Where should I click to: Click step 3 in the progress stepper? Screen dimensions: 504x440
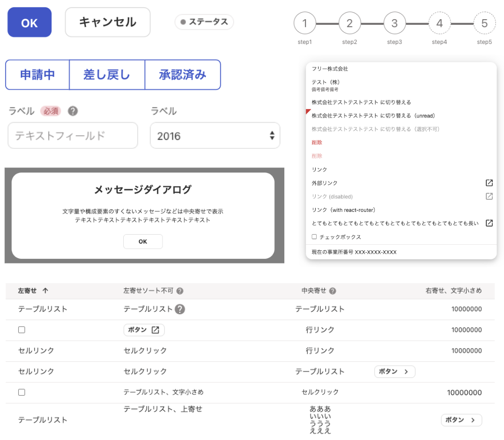point(394,23)
